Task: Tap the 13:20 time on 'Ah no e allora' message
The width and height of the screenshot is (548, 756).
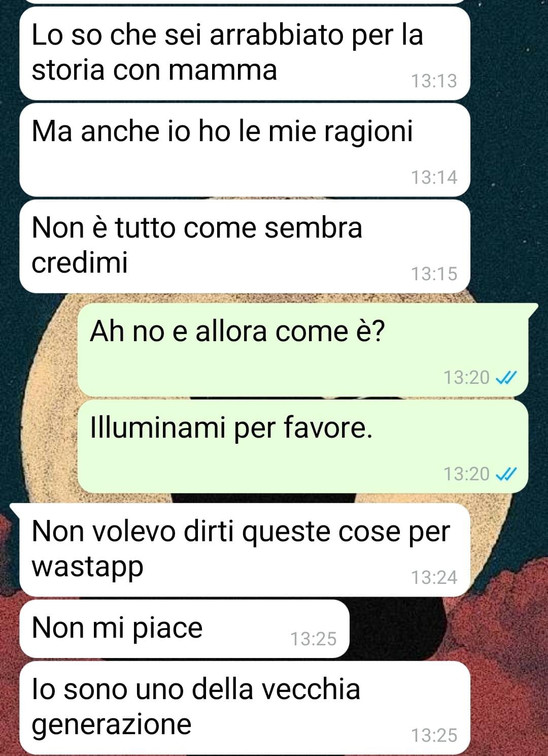Action: (x=466, y=377)
